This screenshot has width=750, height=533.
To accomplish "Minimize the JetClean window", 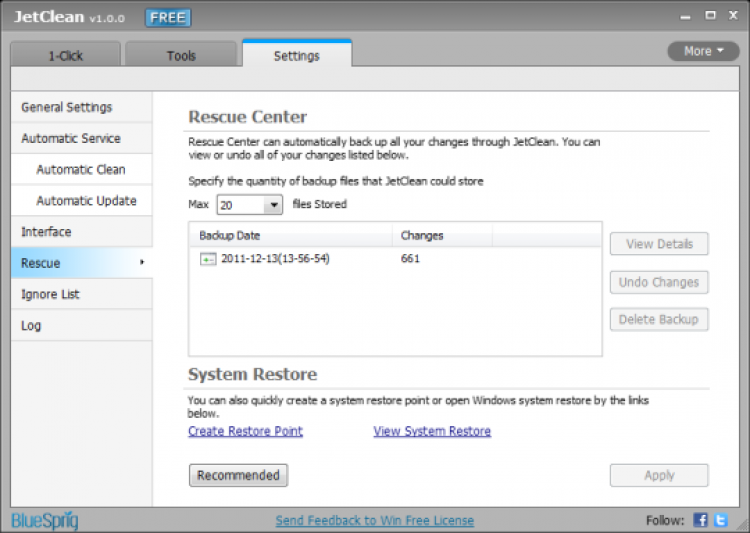I will (685, 18).
